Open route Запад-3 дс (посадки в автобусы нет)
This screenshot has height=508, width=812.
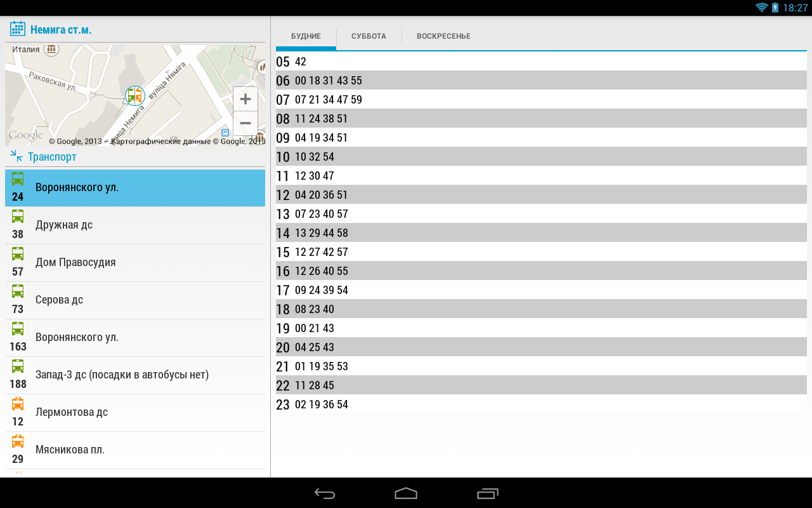tap(135, 375)
